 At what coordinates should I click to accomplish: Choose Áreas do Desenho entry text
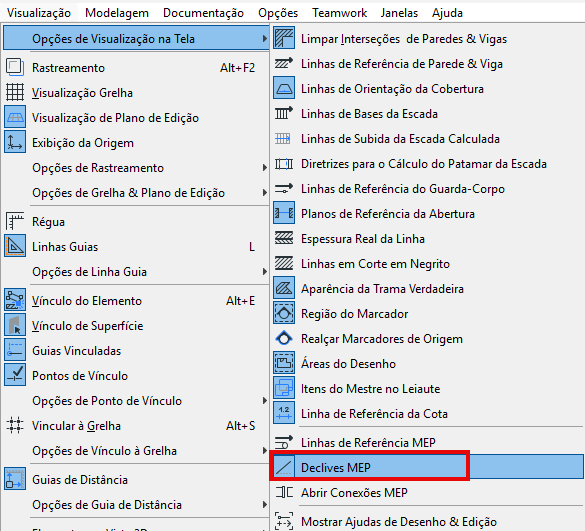348,364
